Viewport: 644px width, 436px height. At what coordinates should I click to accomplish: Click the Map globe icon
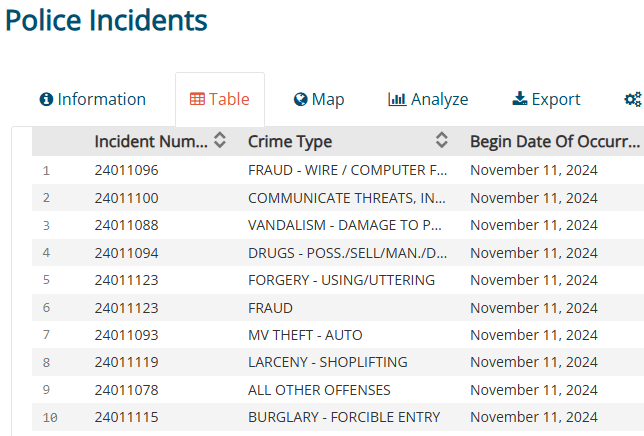(300, 99)
